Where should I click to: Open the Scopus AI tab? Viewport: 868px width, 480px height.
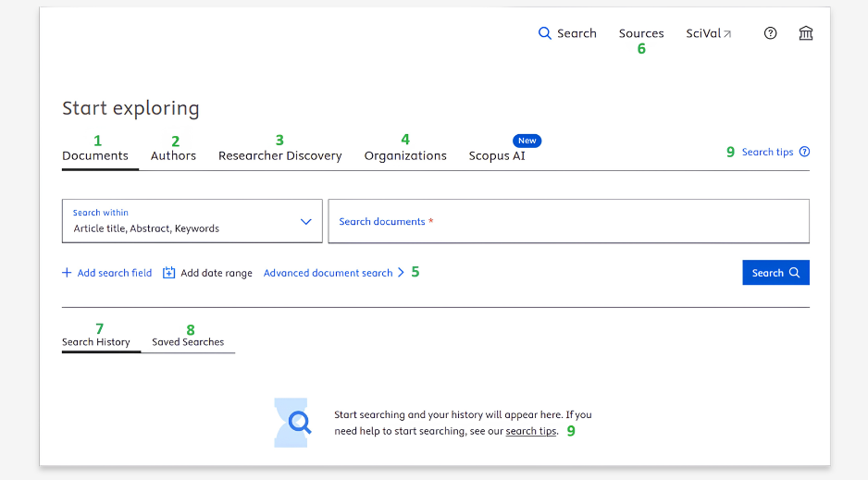pyautogui.click(x=497, y=156)
